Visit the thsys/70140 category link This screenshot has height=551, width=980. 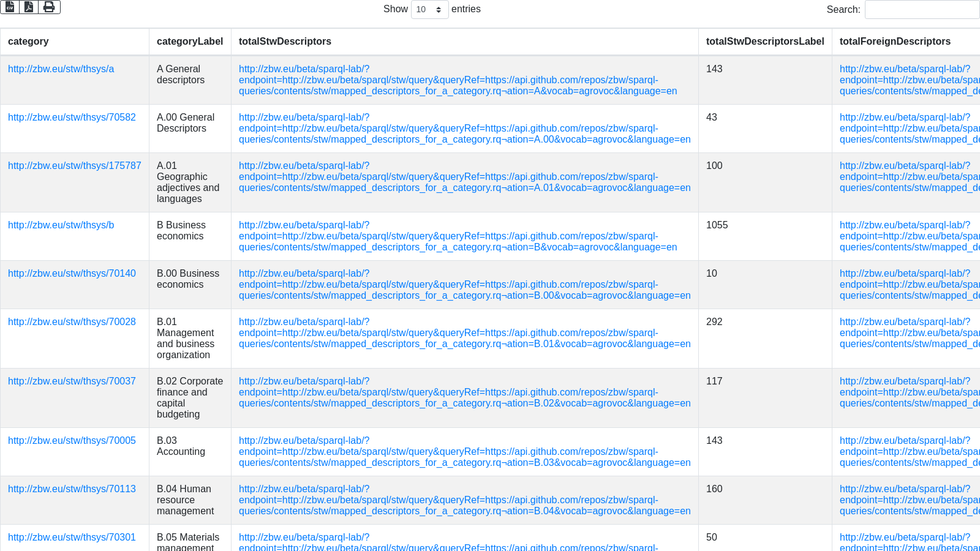[x=72, y=274]
